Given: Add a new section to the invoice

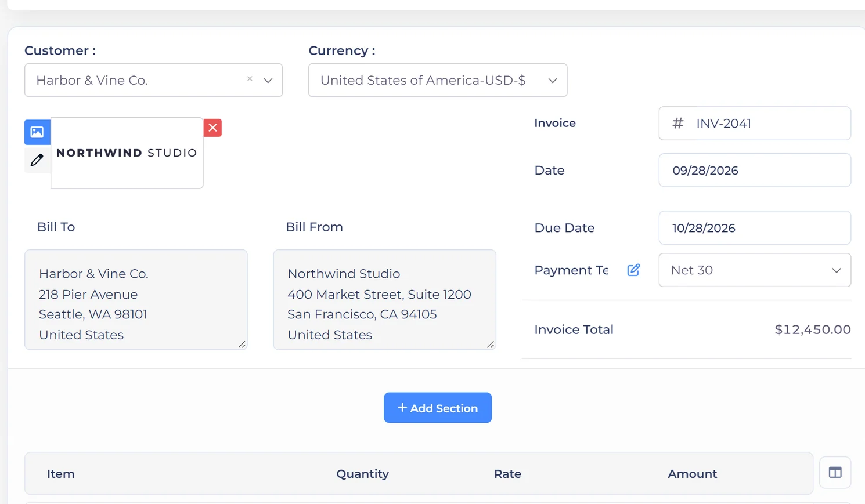Looking at the screenshot, I should [438, 408].
